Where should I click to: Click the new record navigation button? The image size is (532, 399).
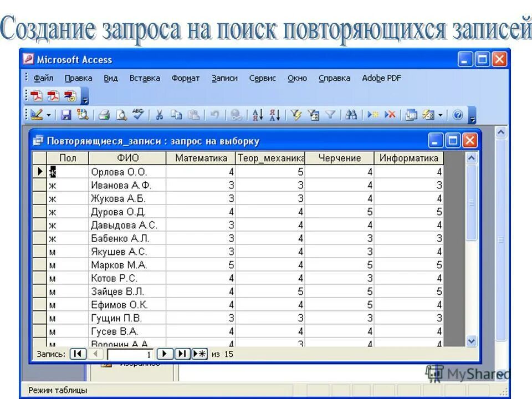(x=200, y=354)
